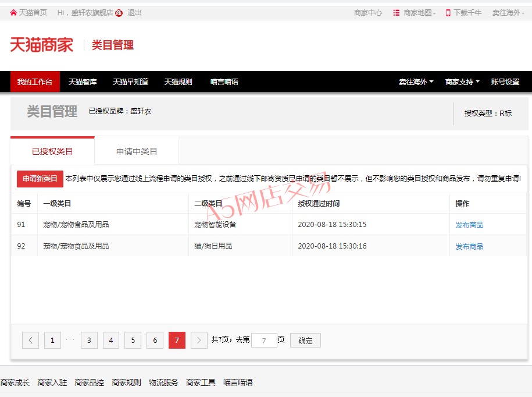Viewport: 532px width, 397px height.
Task: Click the page number input field
Action: point(264,341)
